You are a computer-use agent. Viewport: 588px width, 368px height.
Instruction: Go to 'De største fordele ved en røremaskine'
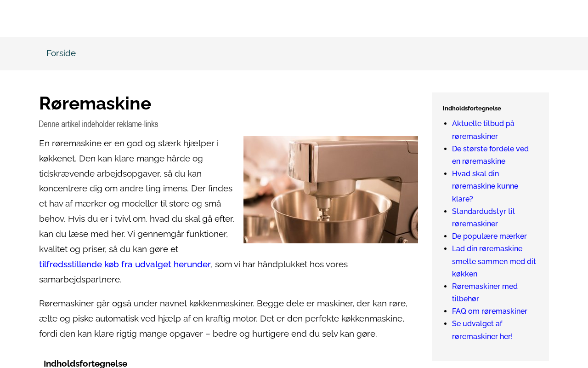click(490, 155)
